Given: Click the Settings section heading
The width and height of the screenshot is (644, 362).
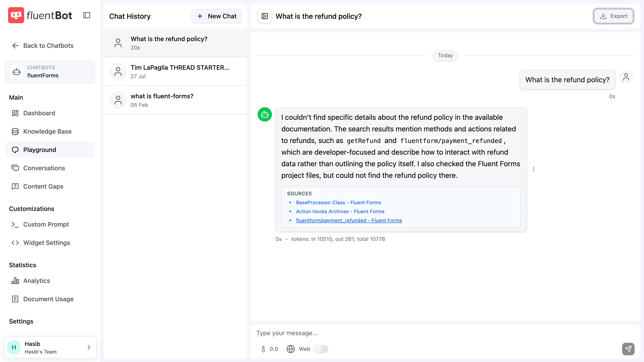Looking at the screenshot, I should click(x=21, y=321).
